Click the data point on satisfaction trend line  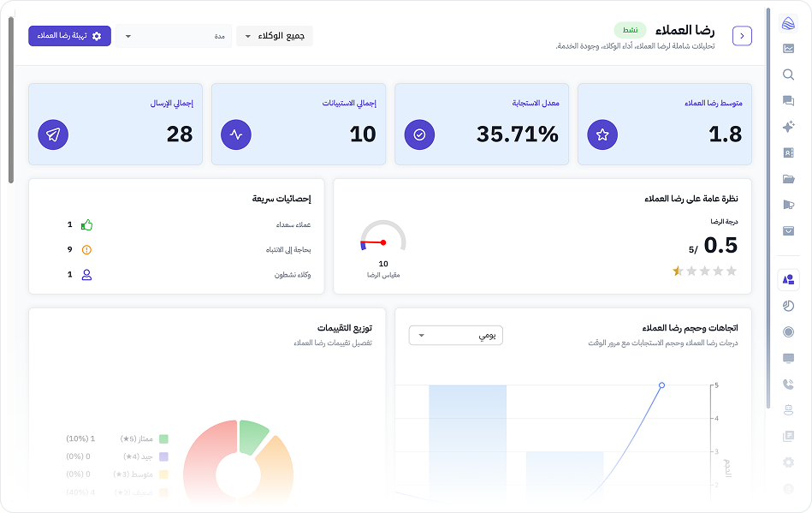pos(661,385)
